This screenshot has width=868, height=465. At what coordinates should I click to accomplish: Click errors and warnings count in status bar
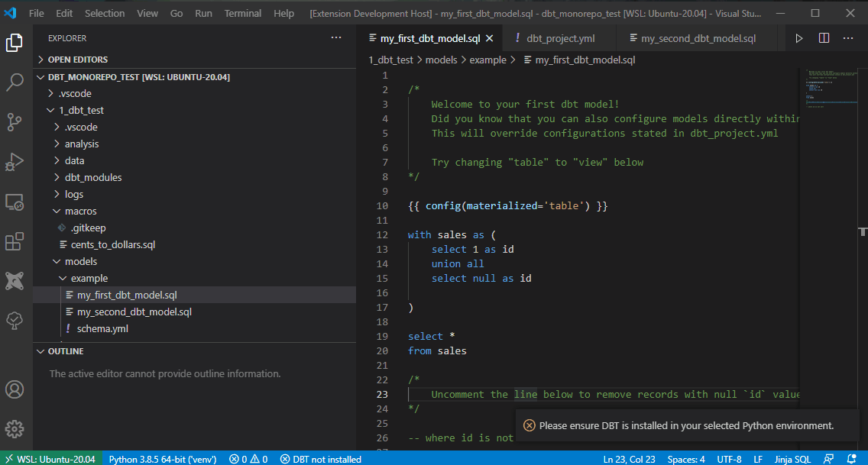pyautogui.click(x=248, y=459)
